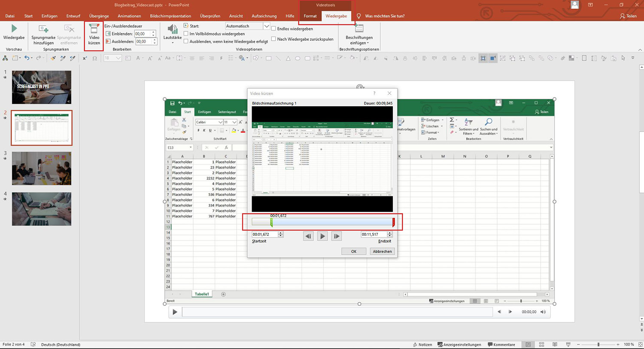
Task: Open the Einfügen ribbon tab
Action: (x=49, y=16)
